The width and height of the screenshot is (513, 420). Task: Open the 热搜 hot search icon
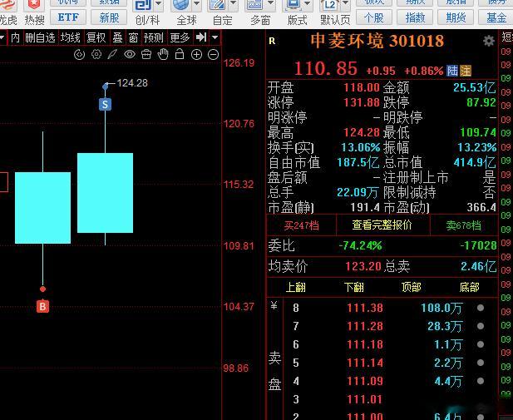tap(34, 5)
